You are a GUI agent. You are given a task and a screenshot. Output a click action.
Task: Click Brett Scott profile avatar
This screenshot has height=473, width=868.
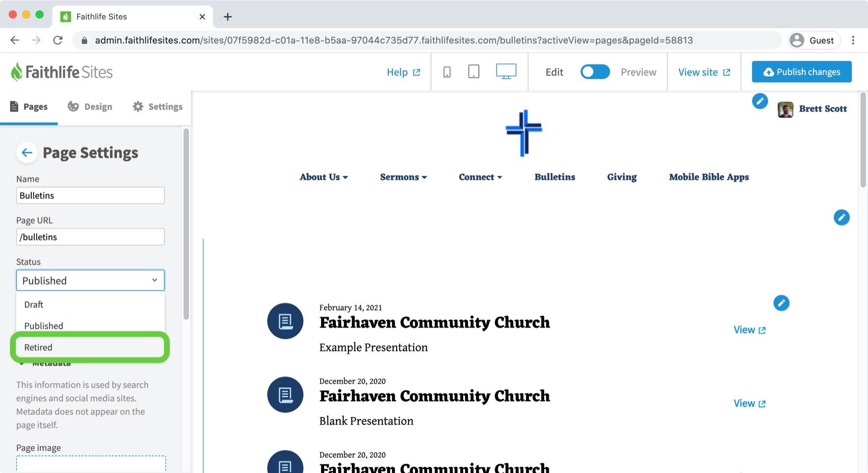click(785, 109)
